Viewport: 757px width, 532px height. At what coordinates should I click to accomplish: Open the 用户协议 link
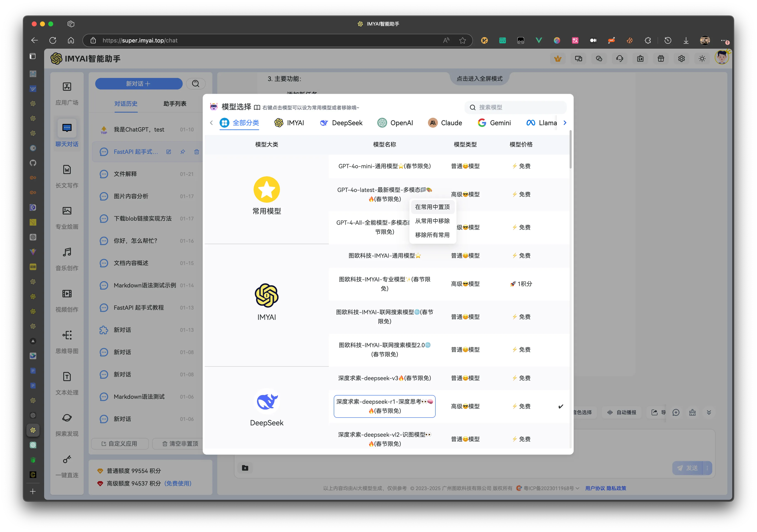click(595, 488)
